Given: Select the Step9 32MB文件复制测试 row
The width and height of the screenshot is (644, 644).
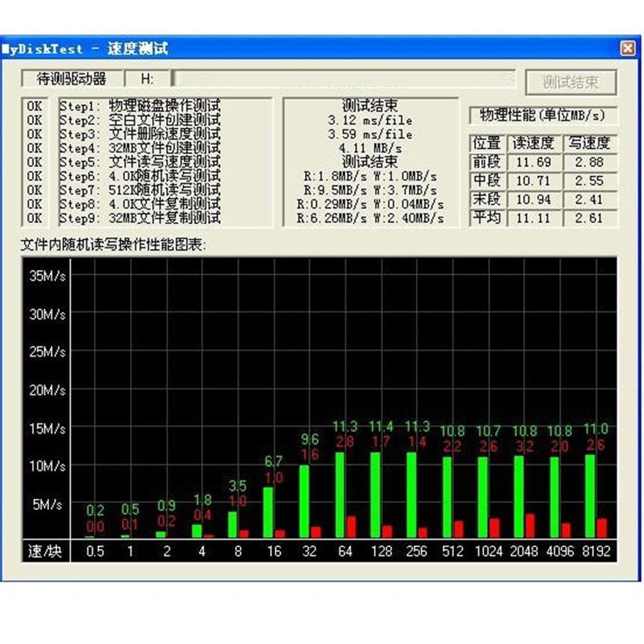Looking at the screenshot, I should (x=165, y=219).
